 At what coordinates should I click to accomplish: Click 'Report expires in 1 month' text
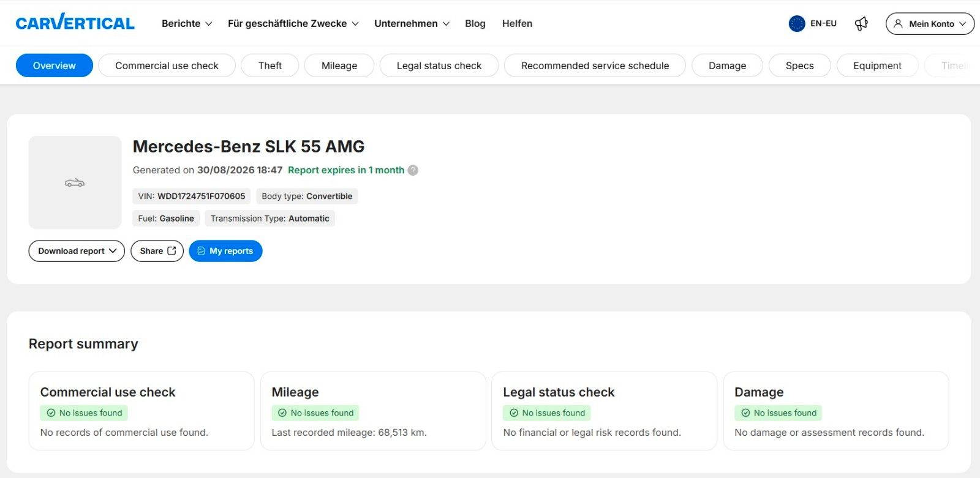coord(346,170)
